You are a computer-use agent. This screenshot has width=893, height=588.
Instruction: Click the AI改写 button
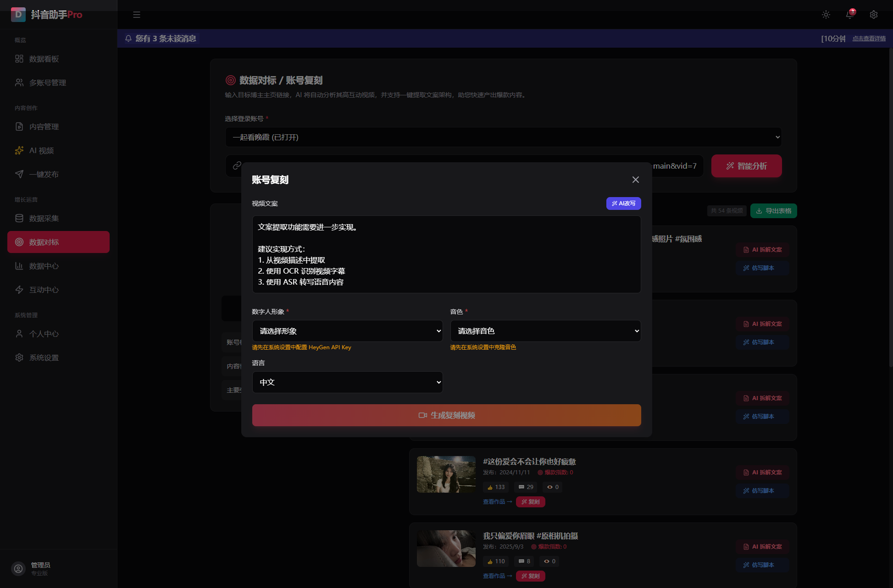623,203
